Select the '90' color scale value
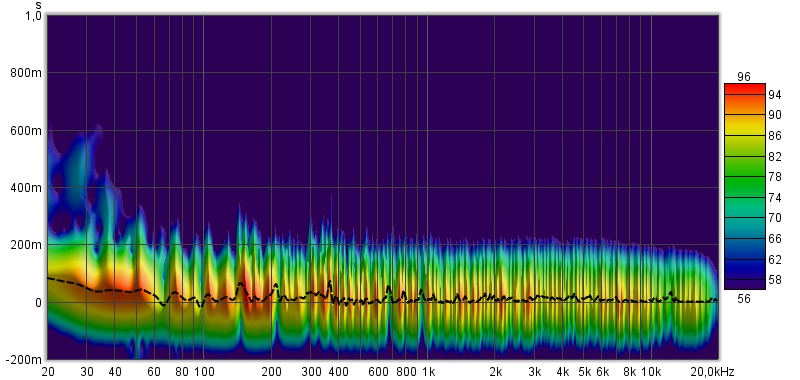This screenshot has height=380, width=800. point(775,115)
